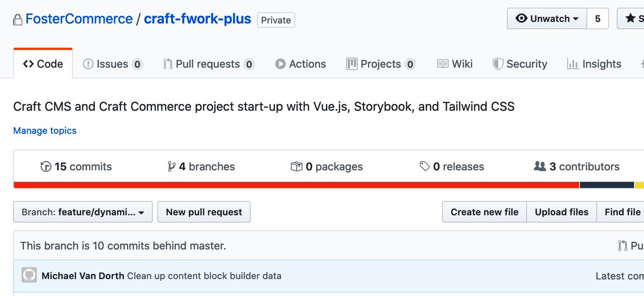Open the FosterCommerce organization link
This screenshot has height=296, width=644.
[x=79, y=19]
